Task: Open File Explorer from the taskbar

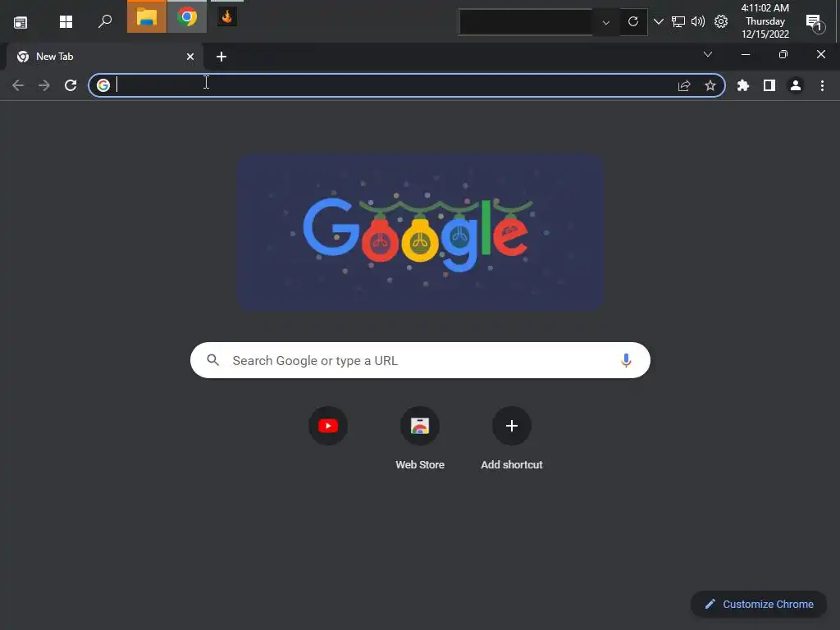Action: (146, 17)
